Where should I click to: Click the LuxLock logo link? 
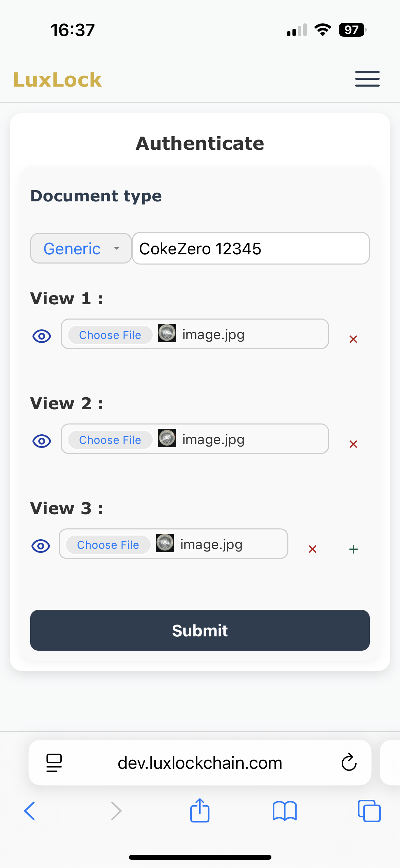click(x=57, y=80)
